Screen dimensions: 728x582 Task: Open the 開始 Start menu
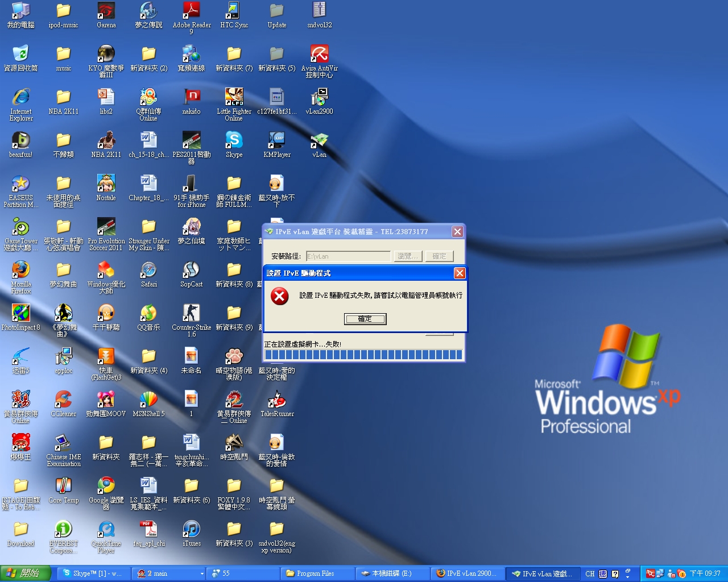point(24,573)
